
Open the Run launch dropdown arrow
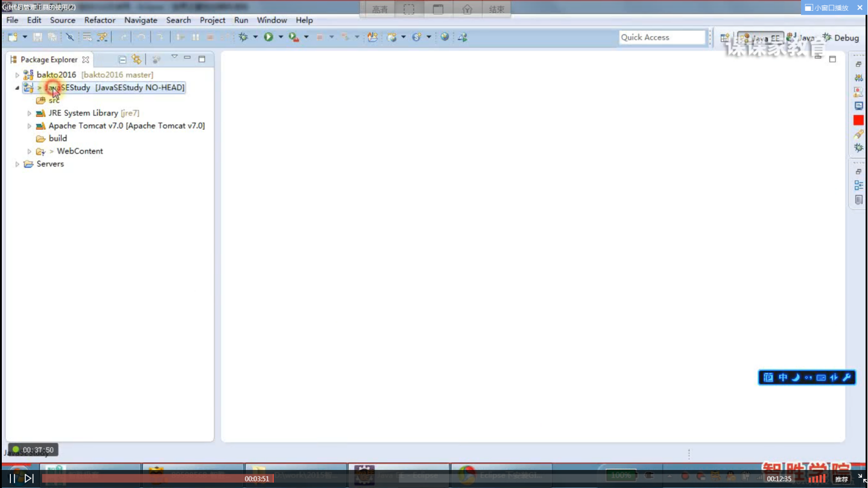(x=280, y=37)
